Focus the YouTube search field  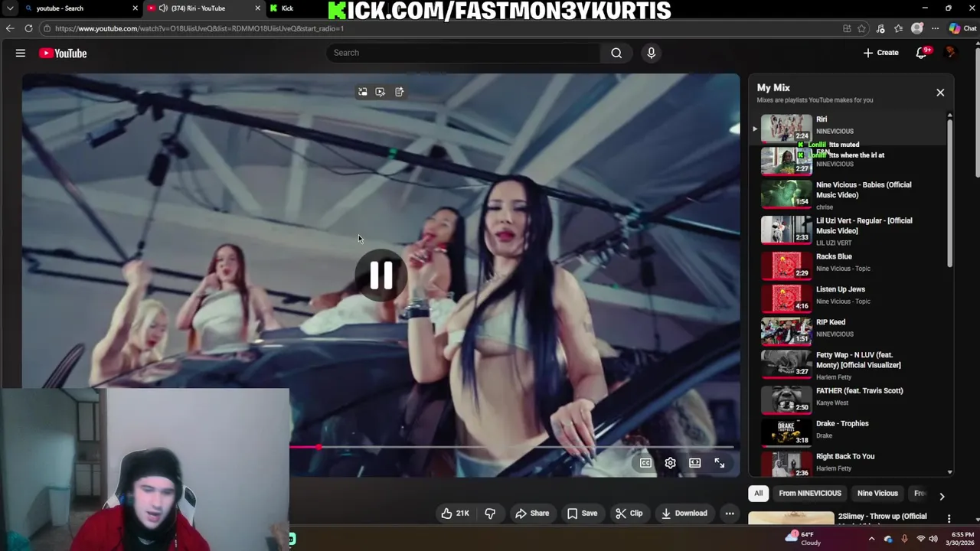pyautogui.click(x=464, y=53)
